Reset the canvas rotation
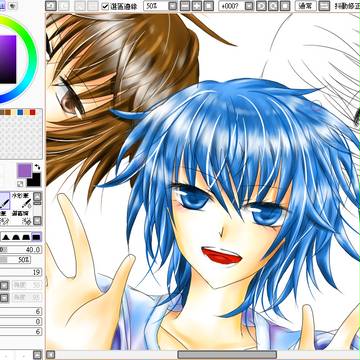The height and width of the screenshot is (360, 360). point(284,6)
